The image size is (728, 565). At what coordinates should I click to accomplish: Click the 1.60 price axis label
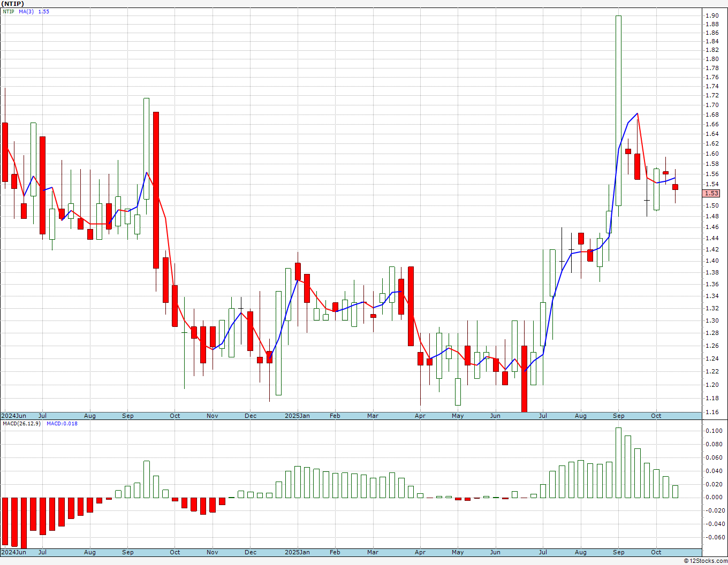click(x=712, y=154)
